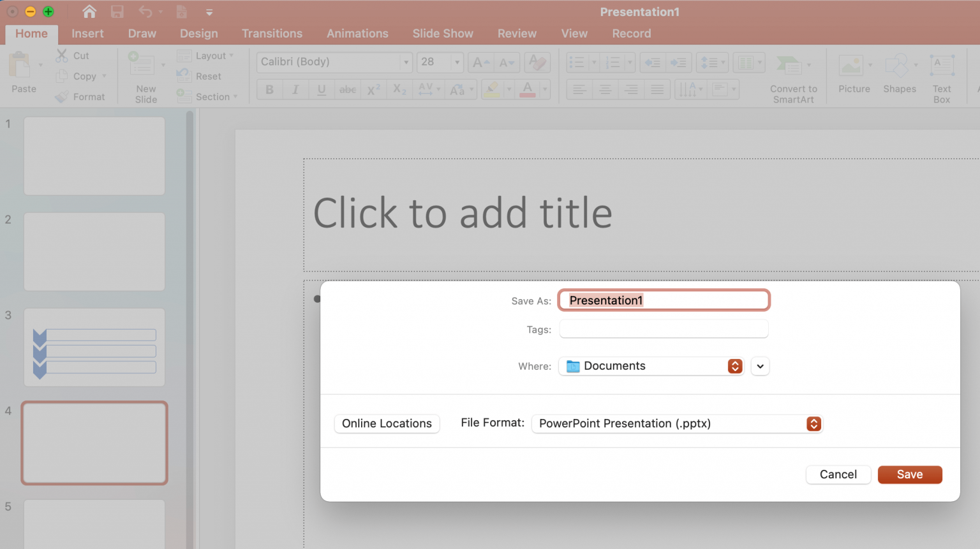Expand the save dialog details chevron

[759, 366]
